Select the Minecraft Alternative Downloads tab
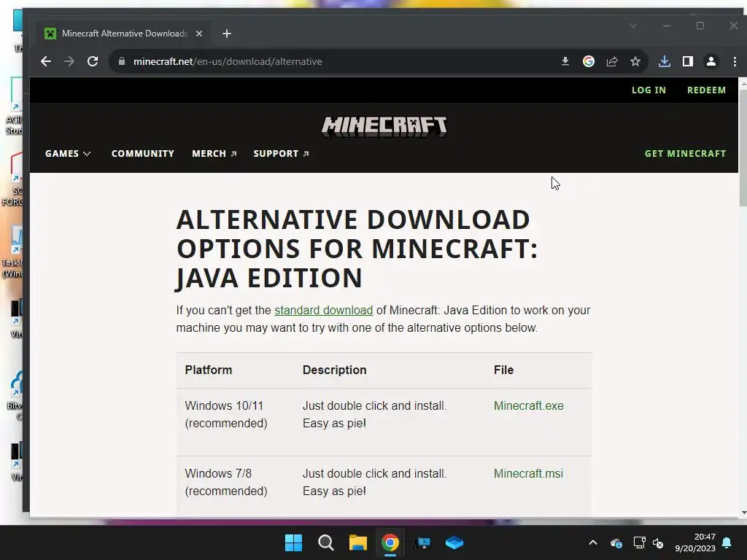This screenshot has height=560, width=747. [124, 34]
